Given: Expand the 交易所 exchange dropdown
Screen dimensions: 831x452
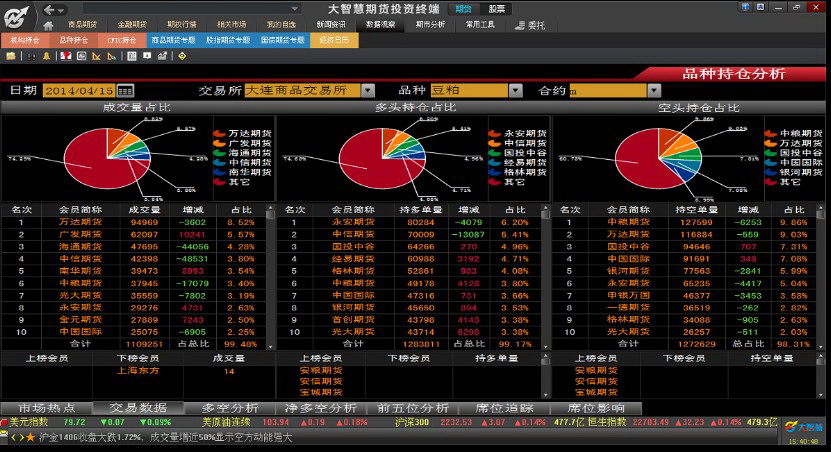Looking at the screenshot, I should point(368,91).
